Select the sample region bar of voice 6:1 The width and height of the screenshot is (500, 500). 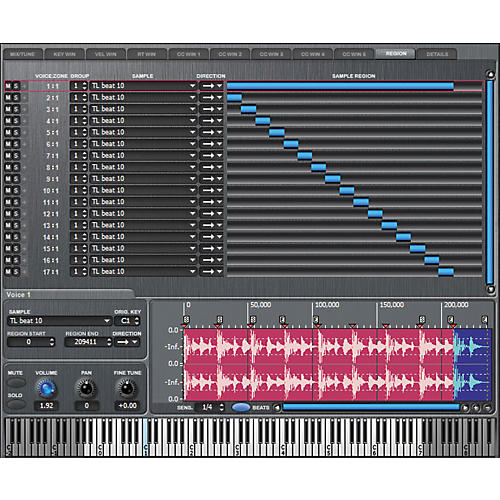coord(291,144)
